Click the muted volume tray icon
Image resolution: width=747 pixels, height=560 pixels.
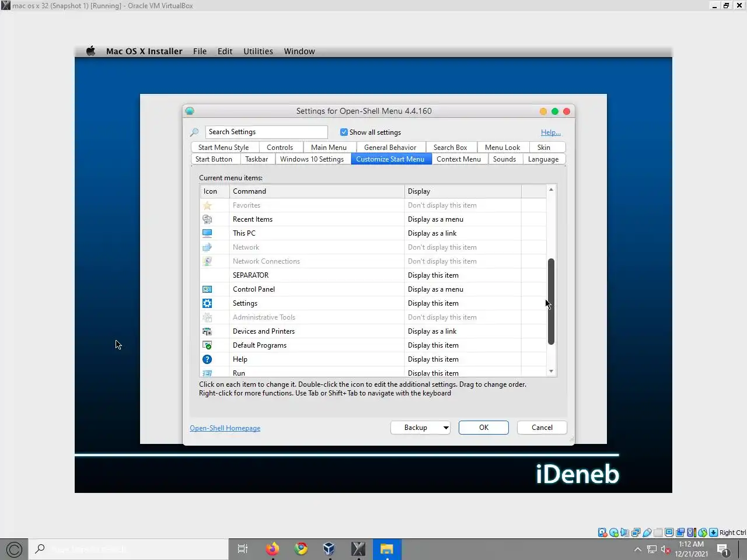pos(665,549)
